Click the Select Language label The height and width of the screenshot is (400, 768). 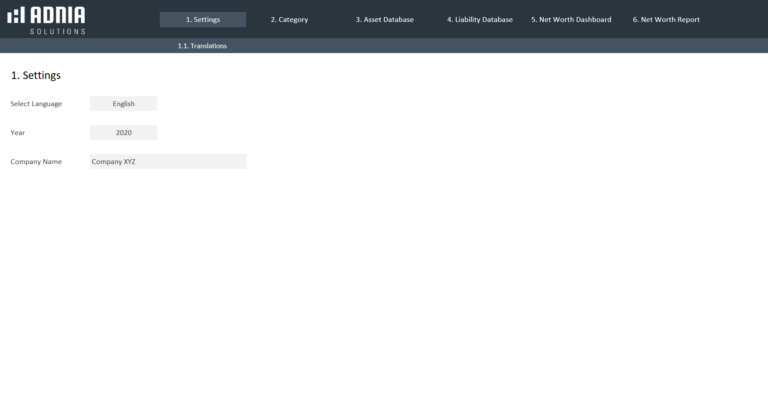pos(36,104)
